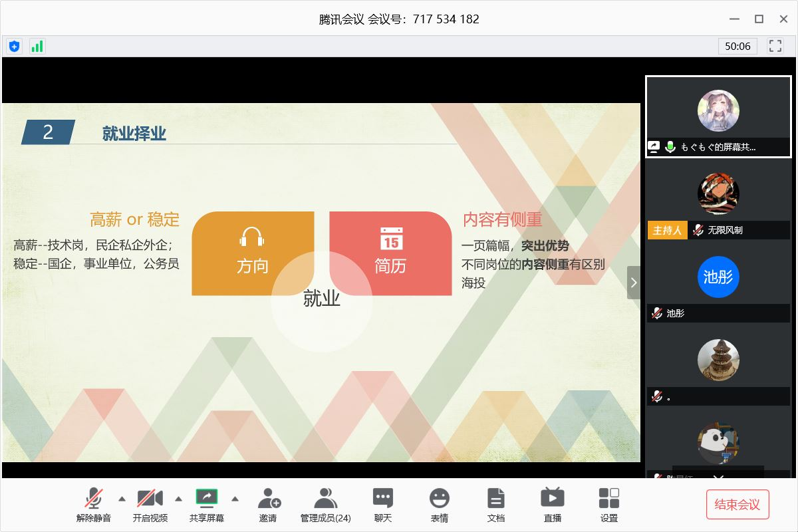Toggle 共享屏幕 screen sharing
798x532 pixels.
tap(207, 504)
